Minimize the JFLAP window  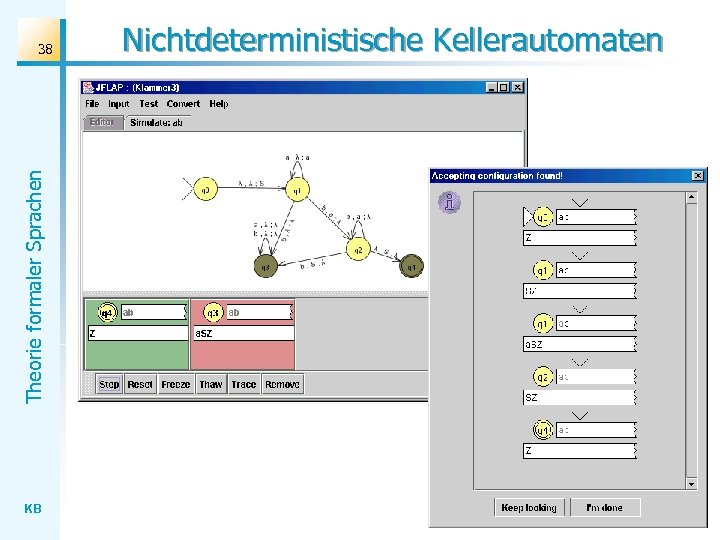coord(491,87)
